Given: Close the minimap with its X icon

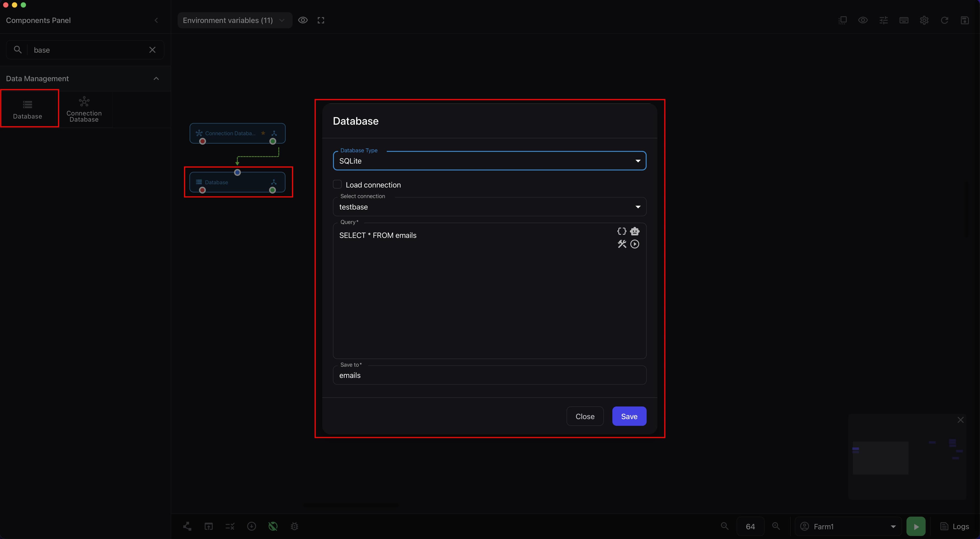Looking at the screenshot, I should pos(960,420).
